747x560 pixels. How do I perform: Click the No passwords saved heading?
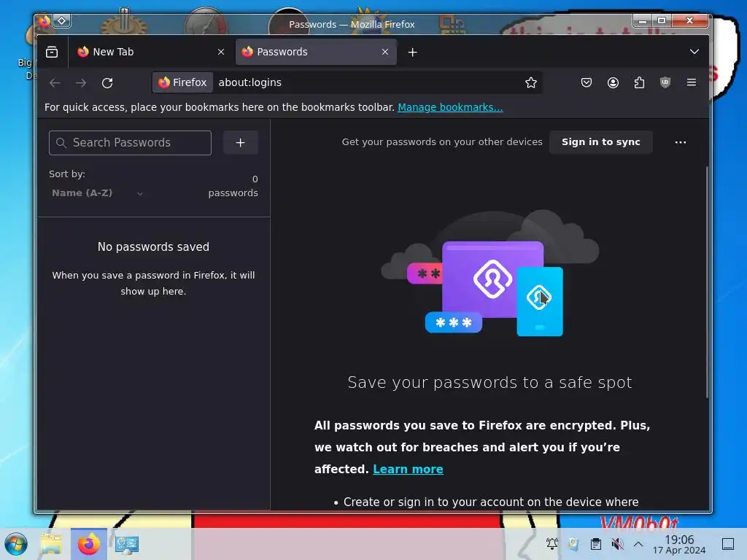coord(153,246)
